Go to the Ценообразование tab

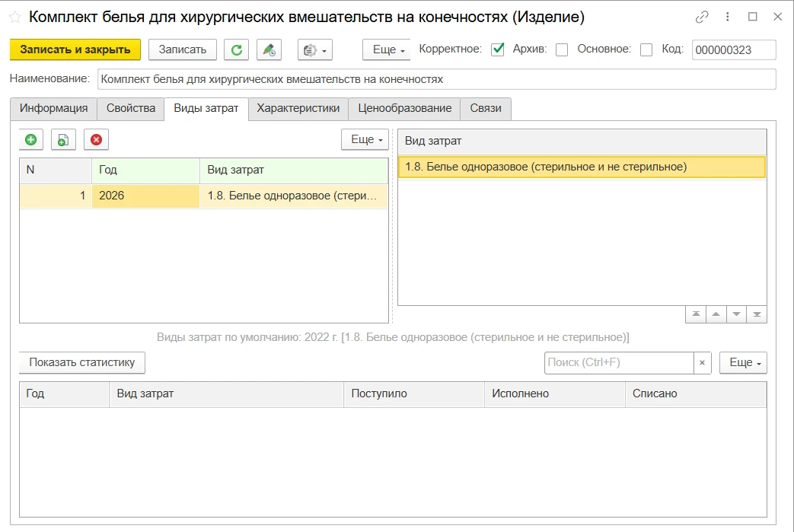404,108
